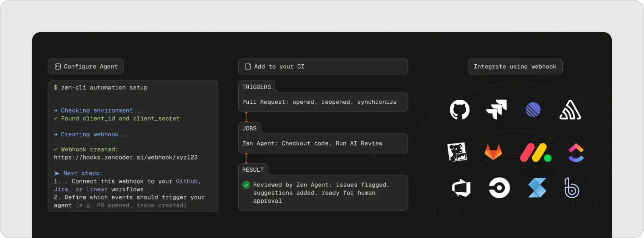Image resolution: width=644 pixels, height=238 pixels.
Task: Click the arrow icon before Next steps
Action: coord(57,173)
